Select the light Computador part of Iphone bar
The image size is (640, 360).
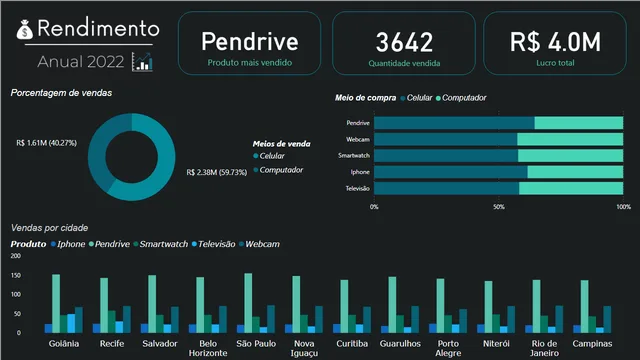[x=575, y=172]
